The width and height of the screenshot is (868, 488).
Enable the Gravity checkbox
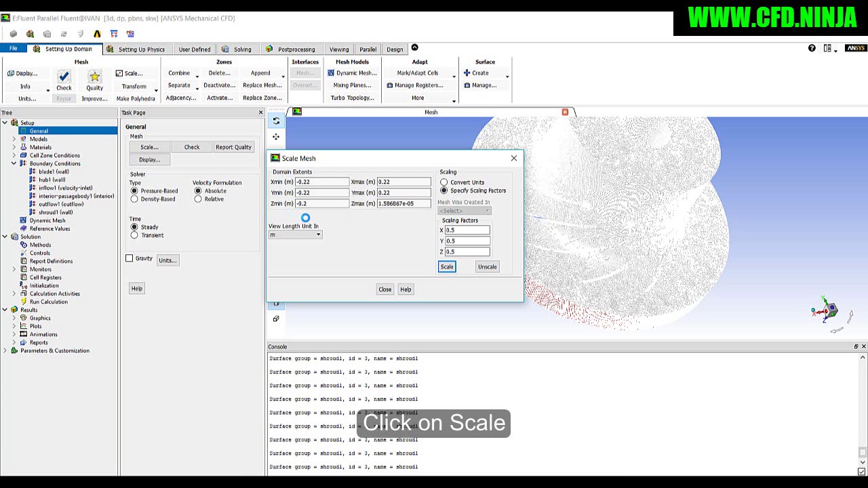tap(129, 258)
